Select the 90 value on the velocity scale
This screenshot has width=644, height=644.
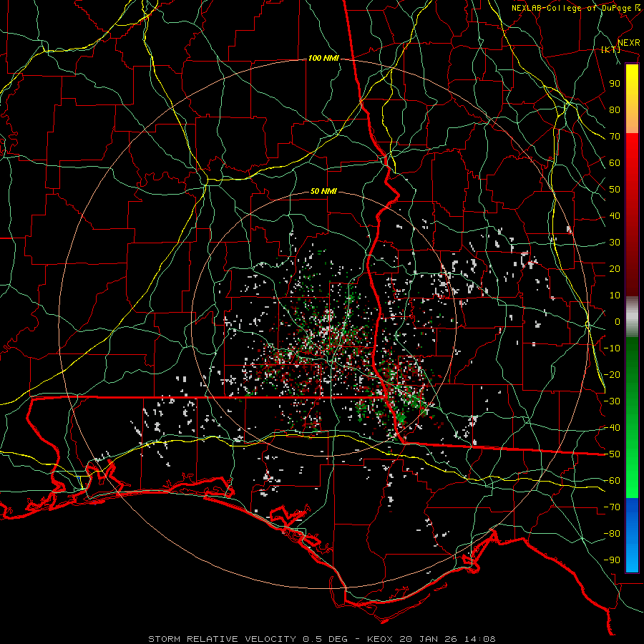tap(615, 84)
